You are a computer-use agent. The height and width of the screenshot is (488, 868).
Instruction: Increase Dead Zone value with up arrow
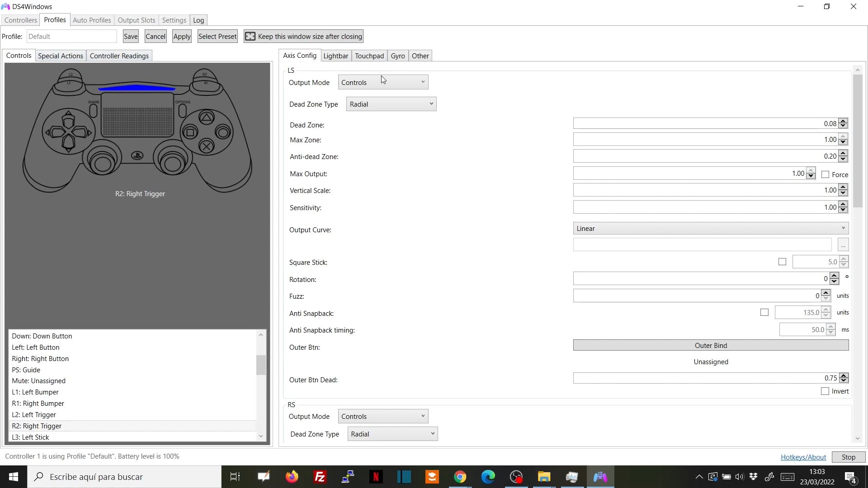click(843, 121)
